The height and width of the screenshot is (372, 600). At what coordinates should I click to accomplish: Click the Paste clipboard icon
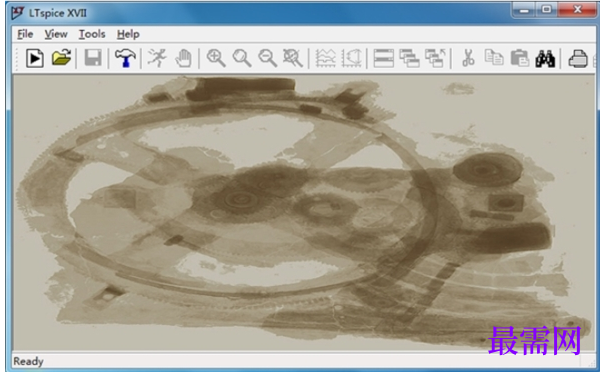520,58
